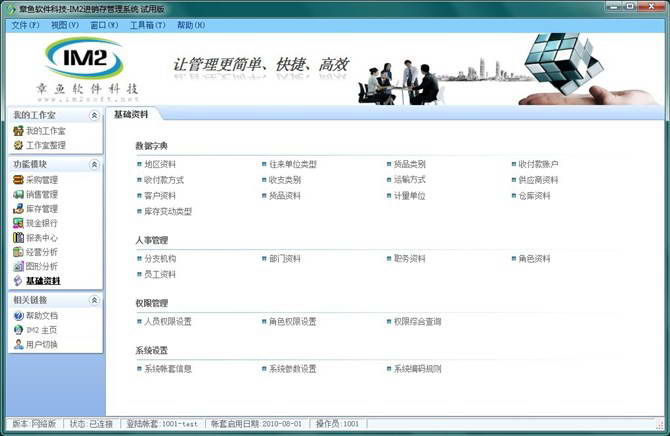
Task: Open the 库存变动类型 link
Action: tap(168, 212)
